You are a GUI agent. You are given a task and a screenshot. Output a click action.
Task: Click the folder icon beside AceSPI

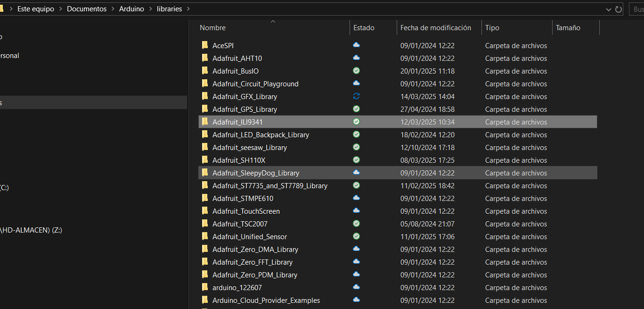tap(205, 45)
